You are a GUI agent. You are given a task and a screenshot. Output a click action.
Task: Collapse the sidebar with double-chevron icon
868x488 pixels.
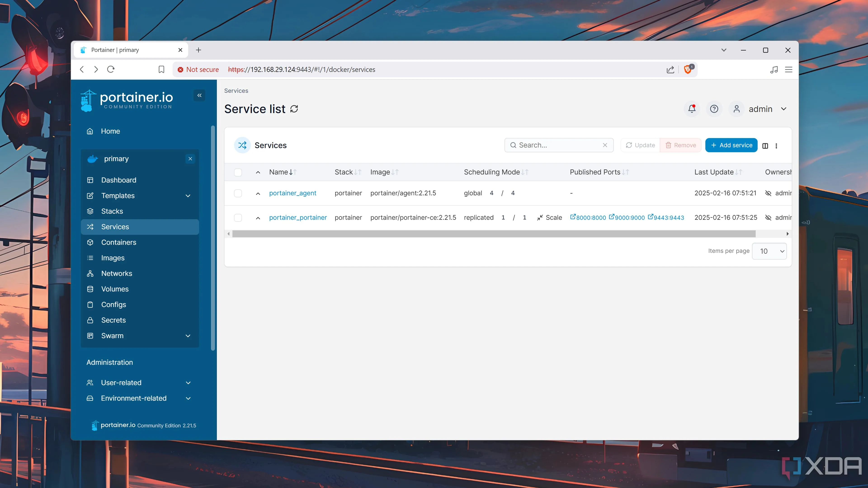click(x=199, y=95)
